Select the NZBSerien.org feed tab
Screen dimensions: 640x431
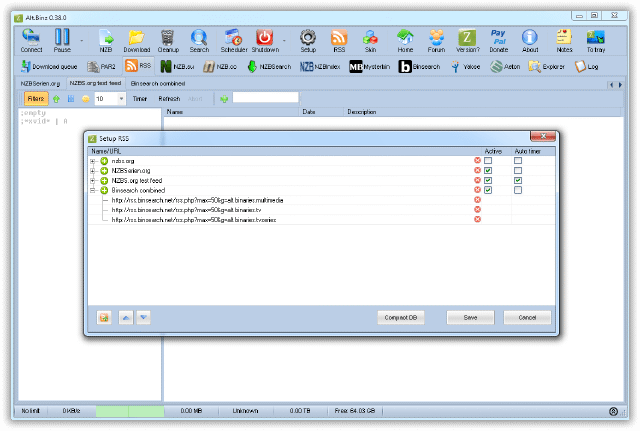(x=40, y=84)
